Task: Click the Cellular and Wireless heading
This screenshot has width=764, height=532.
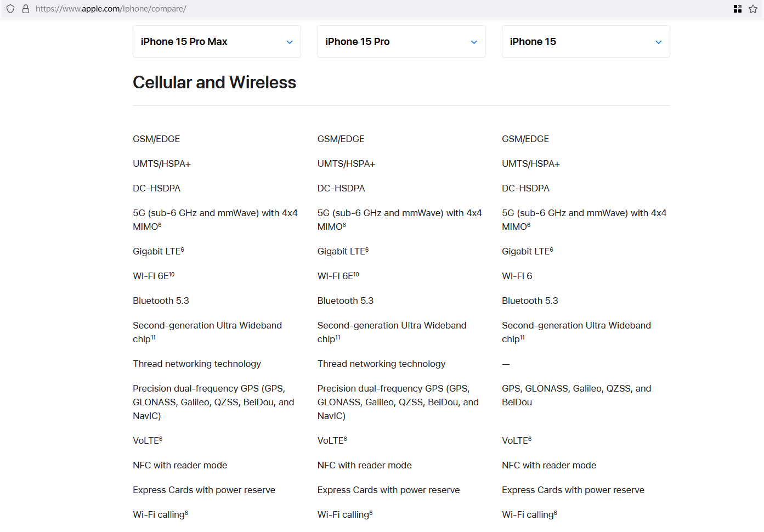Action: point(214,82)
